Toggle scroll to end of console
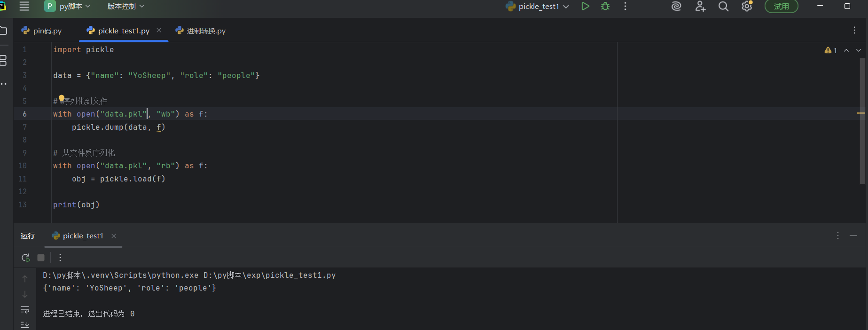Screen dimensions: 868x330 click(x=25, y=324)
